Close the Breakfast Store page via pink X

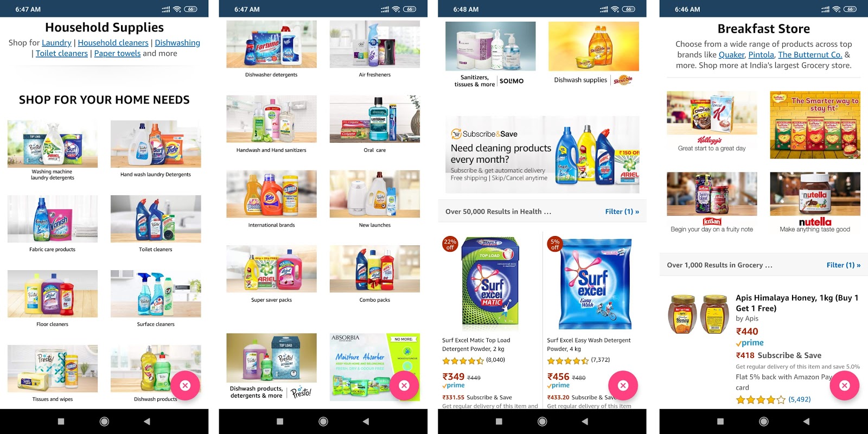point(844,385)
